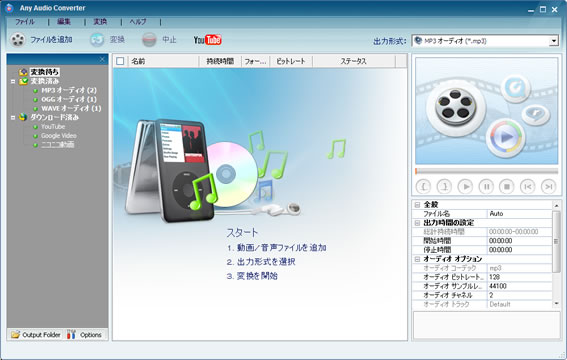
Task: Click the 持続時間 column header
Action: pyautogui.click(x=220, y=61)
